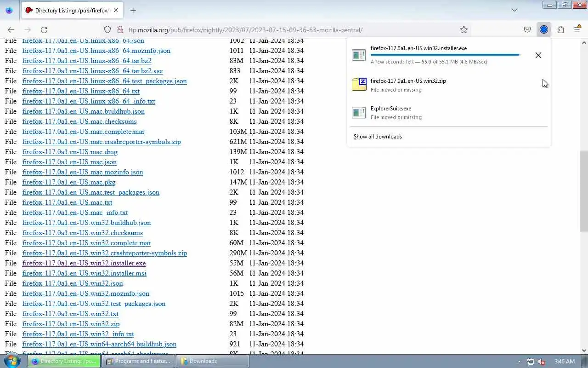Bookmark this page with the star icon
The height and width of the screenshot is (368, 588).
tap(464, 30)
